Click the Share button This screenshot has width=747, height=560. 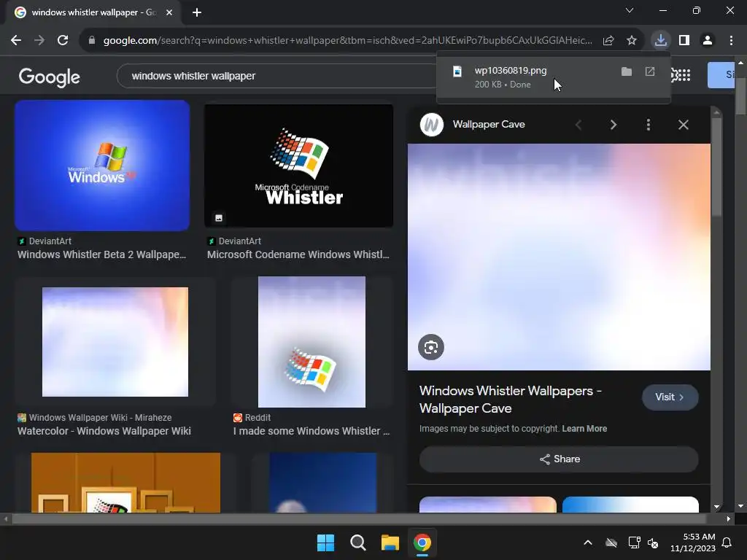pyautogui.click(x=559, y=459)
